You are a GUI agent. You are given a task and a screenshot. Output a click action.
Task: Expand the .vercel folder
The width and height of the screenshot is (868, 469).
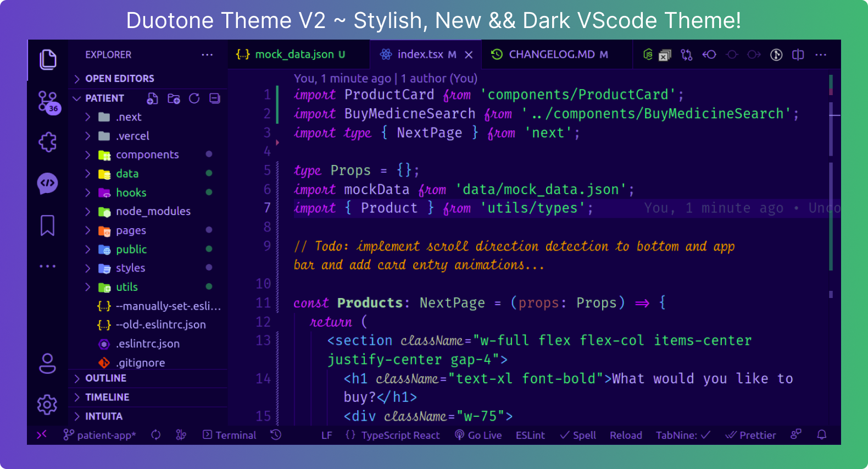148,136
